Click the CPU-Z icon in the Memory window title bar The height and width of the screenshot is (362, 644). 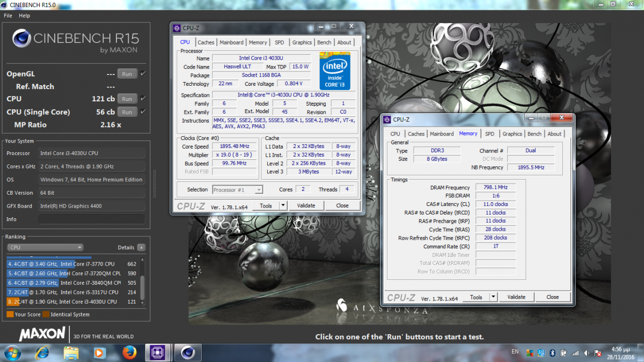(x=387, y=120)
